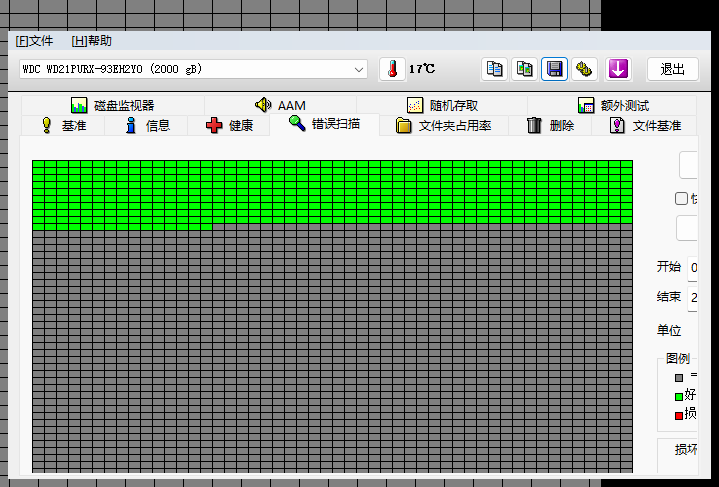The width and height of the screenshot is (719, 487).
Task: Open the 文件 (File) menu
Action: coord(34,41)
